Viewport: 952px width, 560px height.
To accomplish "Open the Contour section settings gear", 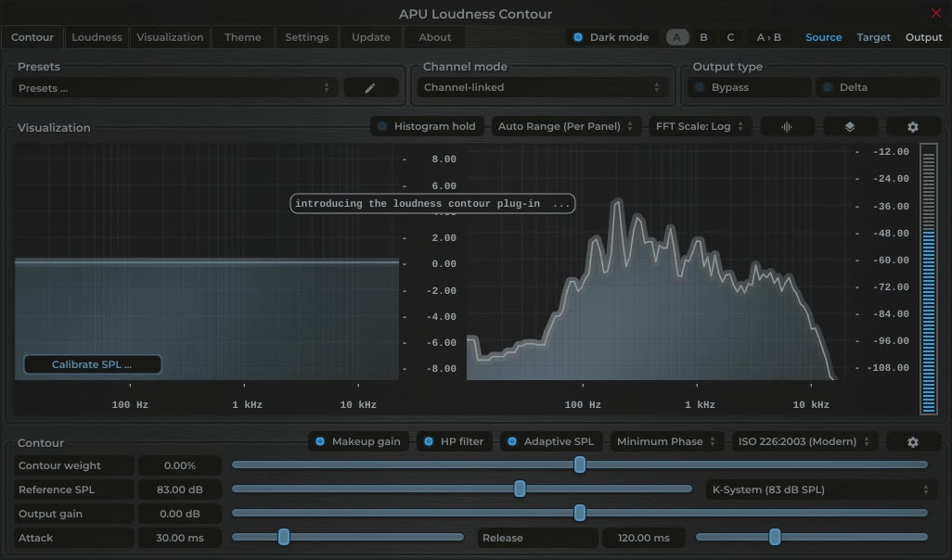I will tap(913, 441).
